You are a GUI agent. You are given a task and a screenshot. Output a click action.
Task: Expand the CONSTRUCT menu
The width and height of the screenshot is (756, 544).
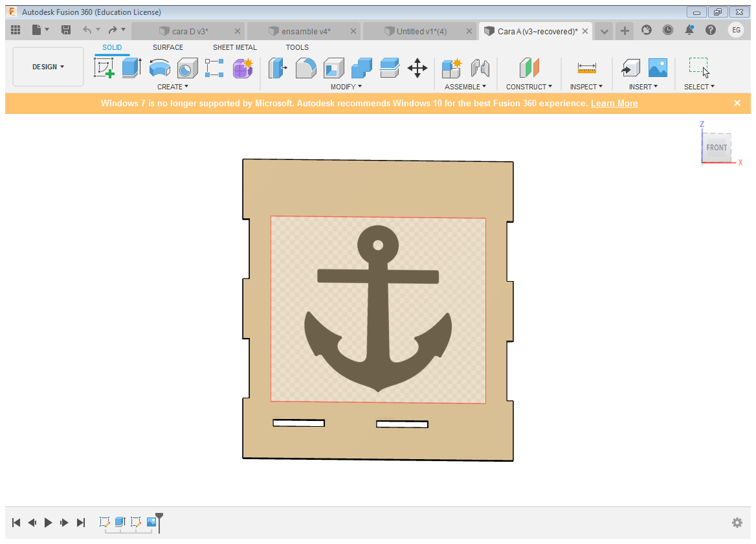point(529,87)
